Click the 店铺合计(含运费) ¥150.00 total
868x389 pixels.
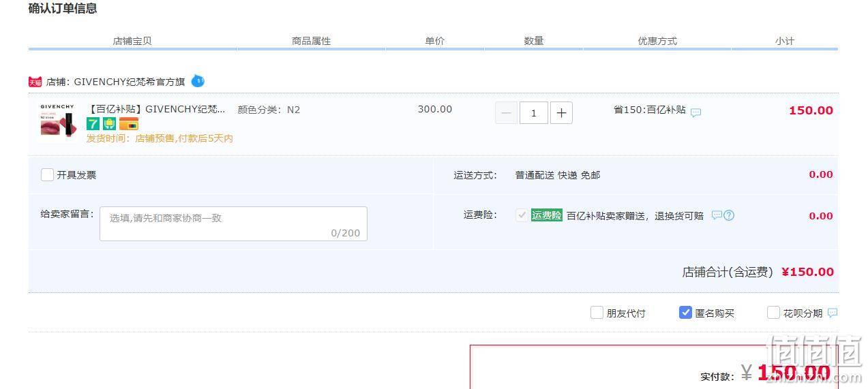click(x=758, y=272)
